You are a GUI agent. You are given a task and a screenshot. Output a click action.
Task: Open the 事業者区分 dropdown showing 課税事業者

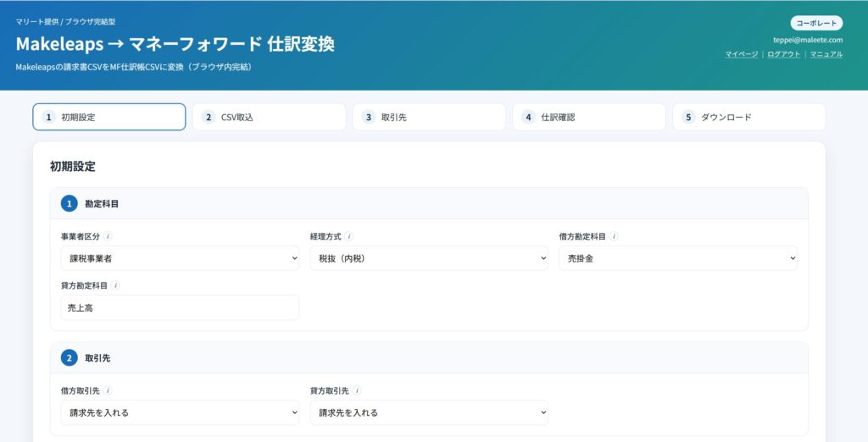click(180, 258)
